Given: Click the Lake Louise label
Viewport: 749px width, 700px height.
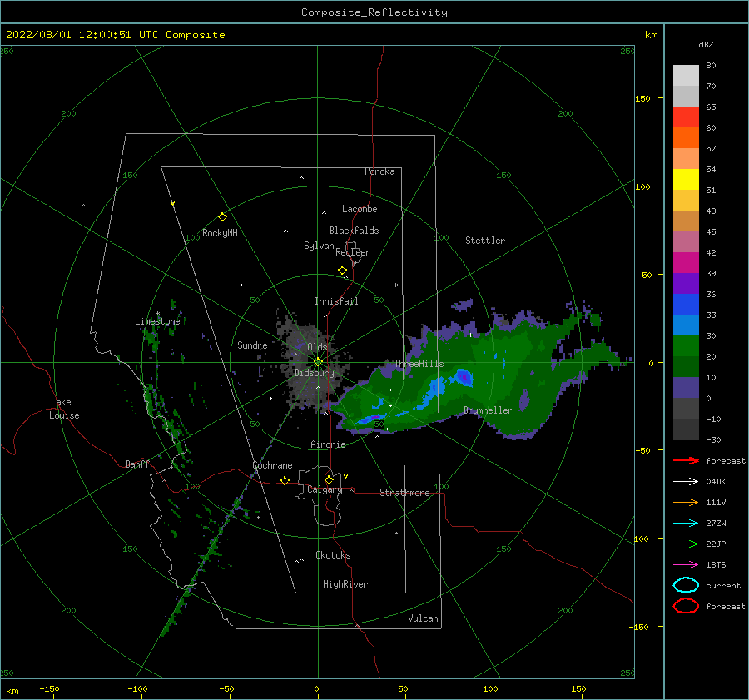Looking at the screenshot, I should [x=64, y=409].
